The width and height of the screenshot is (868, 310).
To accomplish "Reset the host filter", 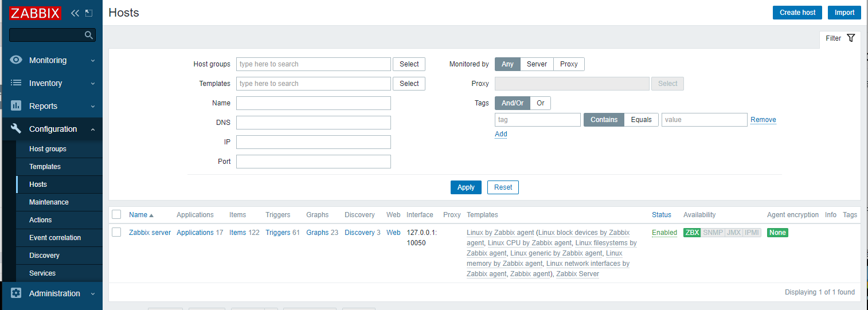I will pos(503,187).
